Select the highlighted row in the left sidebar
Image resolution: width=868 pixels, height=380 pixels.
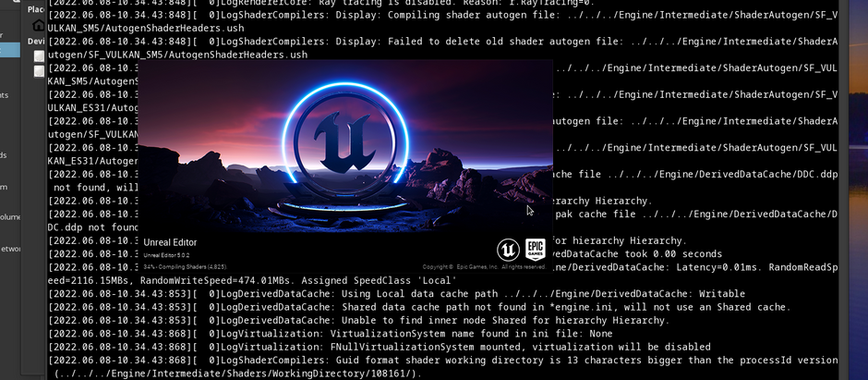click(10, 50)
